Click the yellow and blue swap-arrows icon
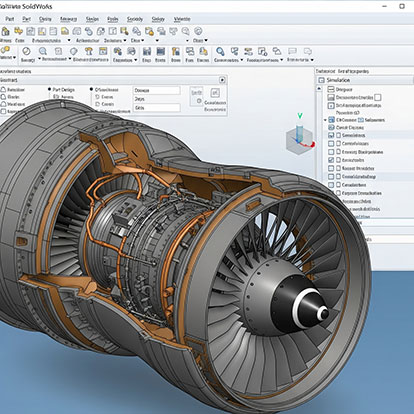This screenshot has width=414, height=414. coord(248,51)
